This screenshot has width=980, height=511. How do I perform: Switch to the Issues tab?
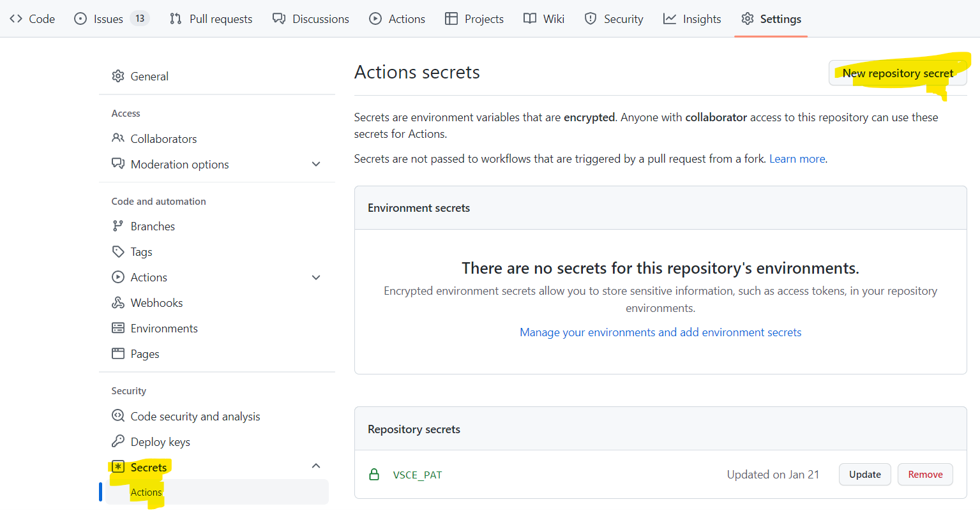click(111, 19)
